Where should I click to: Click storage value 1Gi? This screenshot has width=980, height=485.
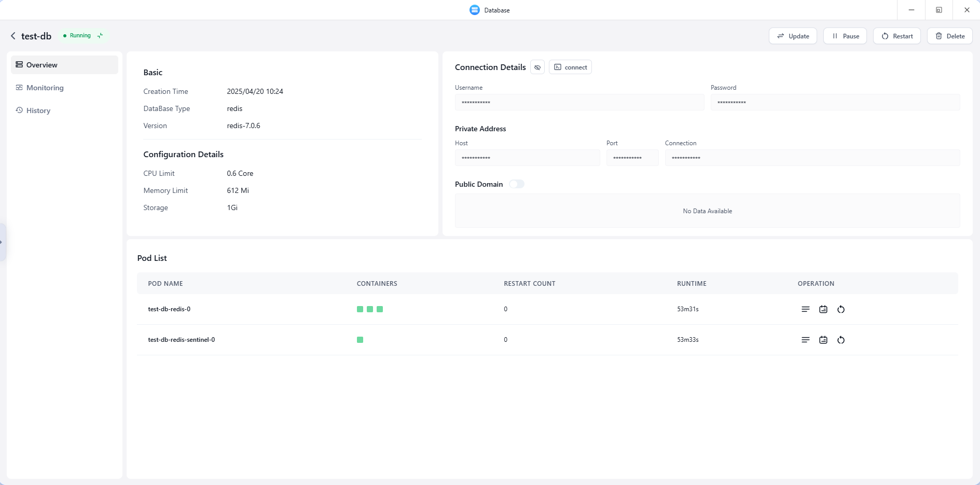click(x=232, y=207)
